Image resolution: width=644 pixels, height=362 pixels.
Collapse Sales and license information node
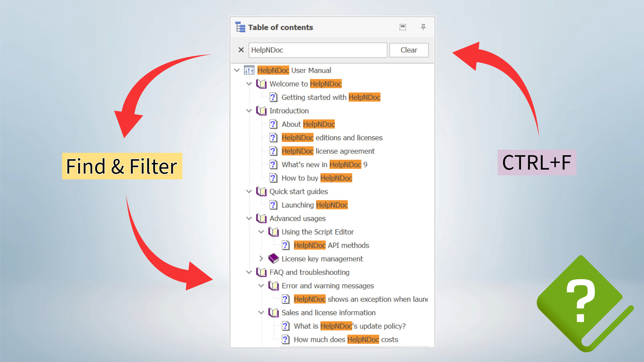point(261,313)
